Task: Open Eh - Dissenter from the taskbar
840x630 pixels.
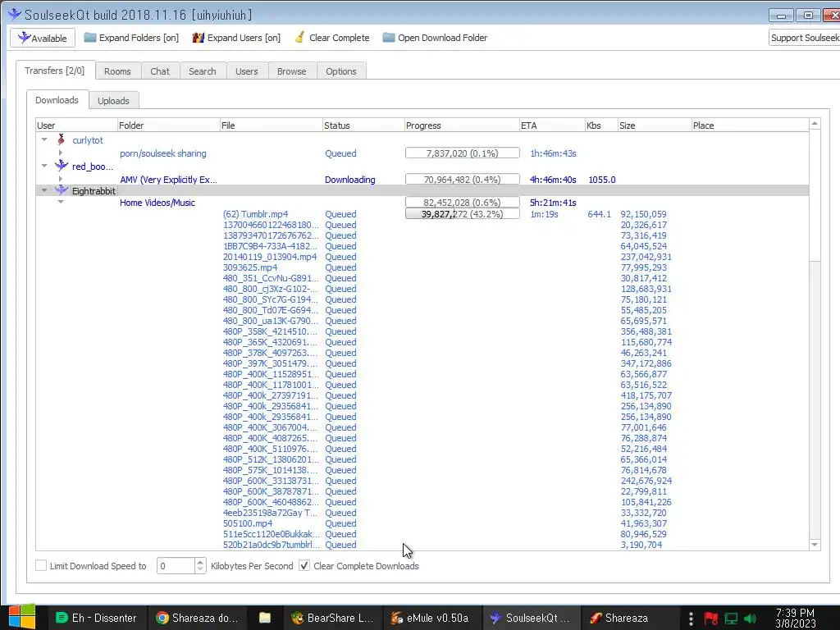Action: pos(97,618)
